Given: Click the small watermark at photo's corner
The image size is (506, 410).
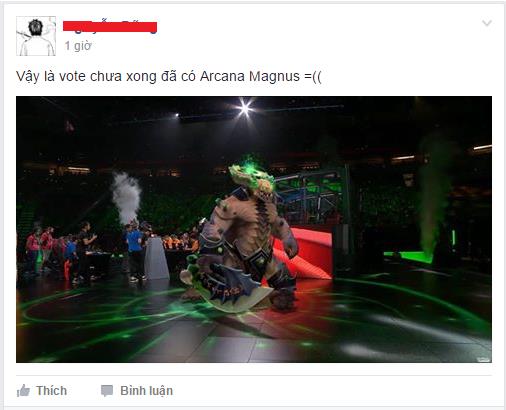Looking at the screenshot, I should coord(484,359).
